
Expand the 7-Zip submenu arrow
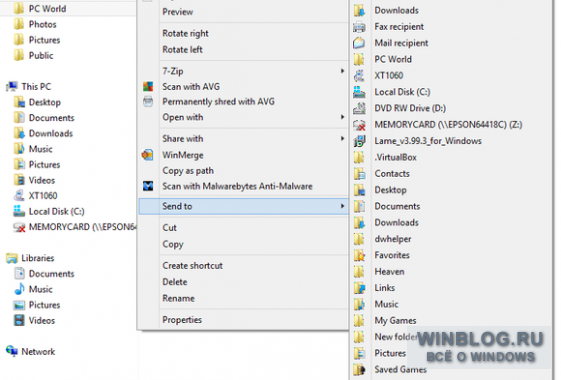[342, 71]
